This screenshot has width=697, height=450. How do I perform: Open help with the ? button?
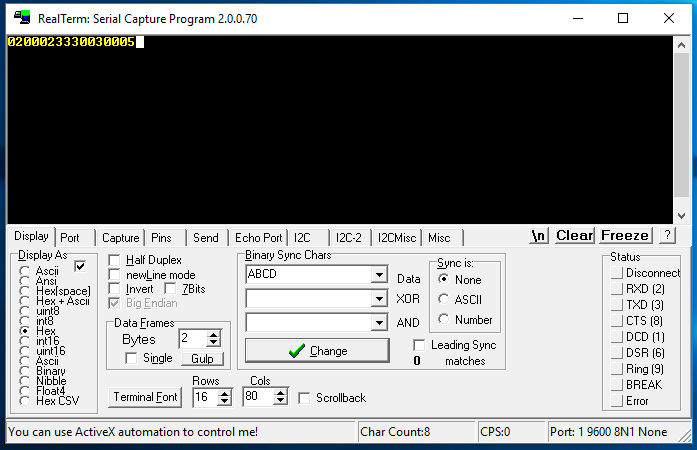coord(667,236)
